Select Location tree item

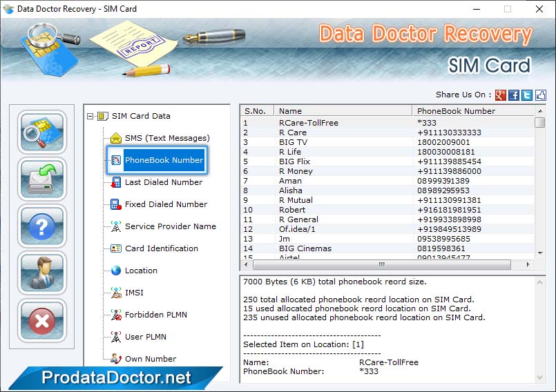point(141,271)
